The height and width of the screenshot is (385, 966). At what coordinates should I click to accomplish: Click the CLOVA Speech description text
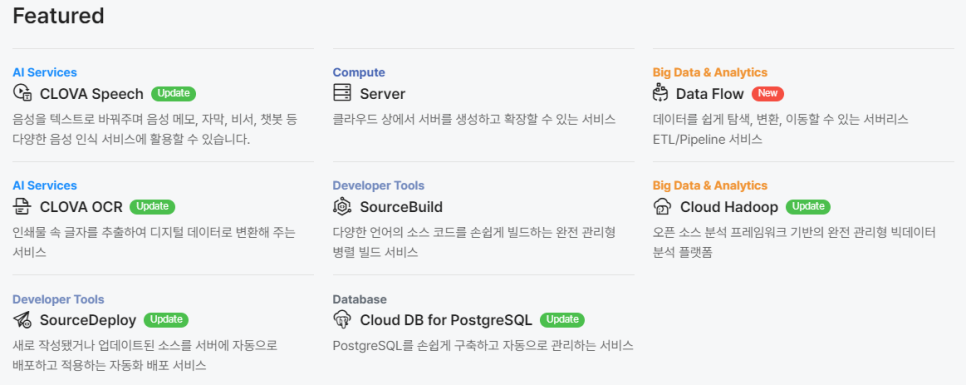tap(155, 129)
